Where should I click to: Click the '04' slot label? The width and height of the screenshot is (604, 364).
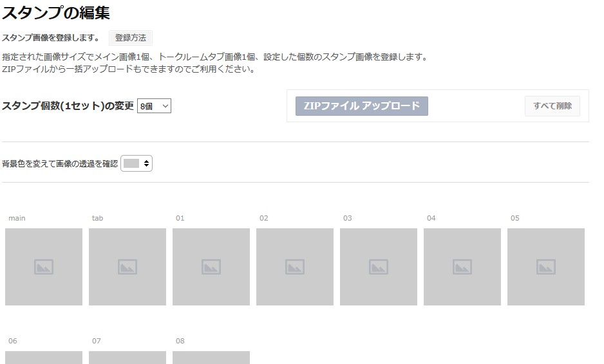pos(431,218)
